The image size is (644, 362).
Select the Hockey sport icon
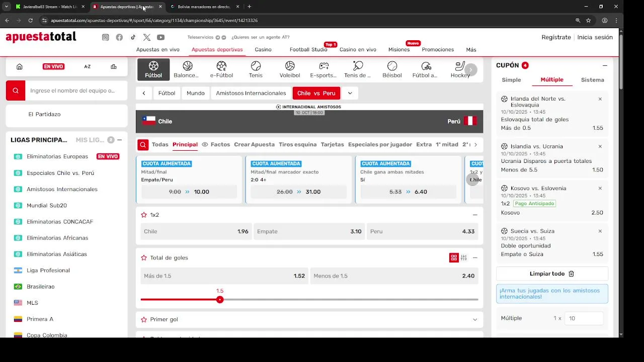[x=460, y=69]
